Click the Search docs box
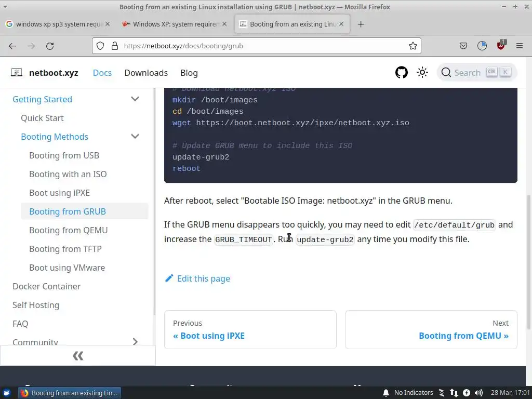This screenshot has height=399, width=532. pos(477,72)
